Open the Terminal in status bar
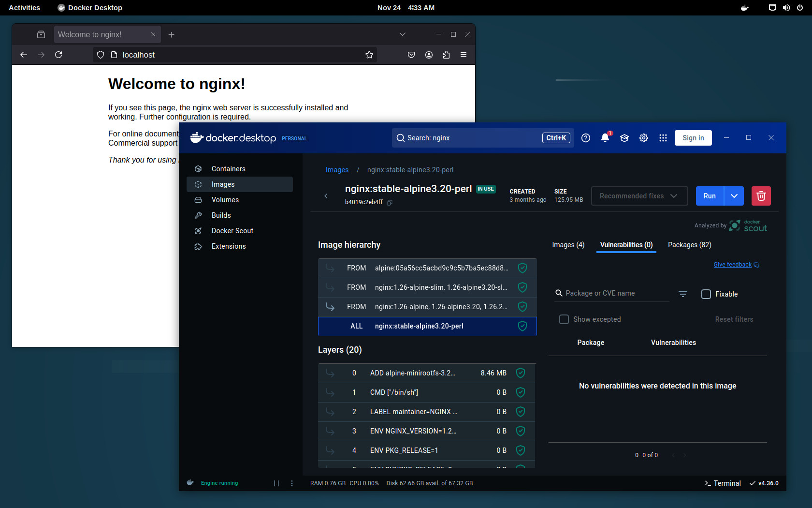 click(723, 483)
